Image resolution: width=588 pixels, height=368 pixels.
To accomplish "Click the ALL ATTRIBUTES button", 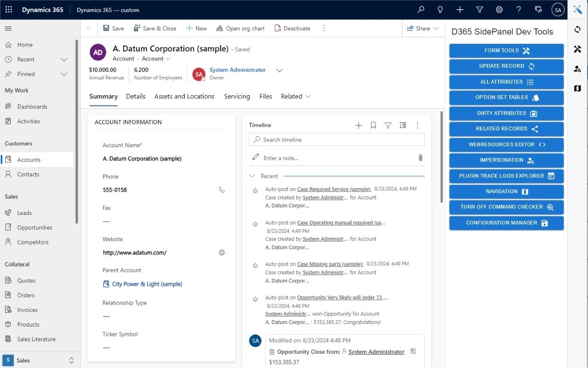I will (506, 82).
